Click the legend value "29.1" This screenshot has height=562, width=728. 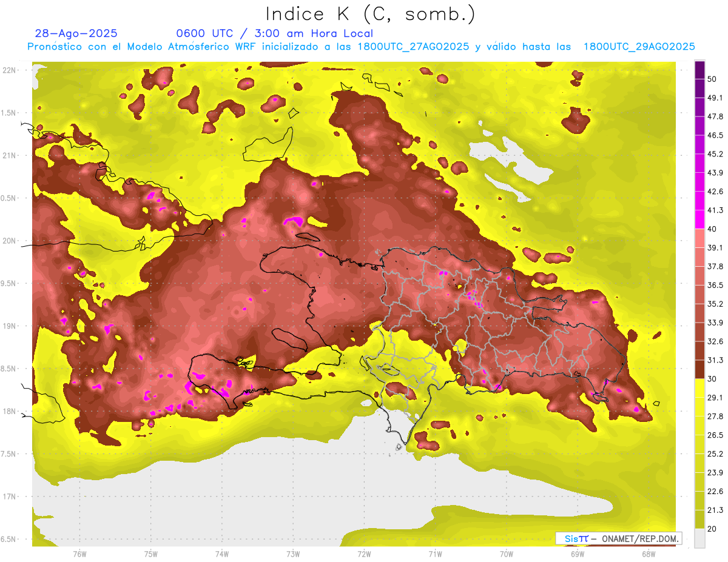pos(715,398)
